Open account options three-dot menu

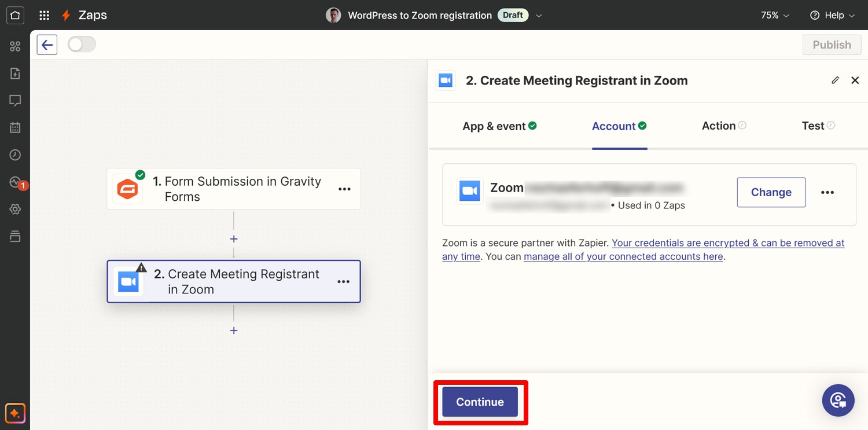pos(827,193)
